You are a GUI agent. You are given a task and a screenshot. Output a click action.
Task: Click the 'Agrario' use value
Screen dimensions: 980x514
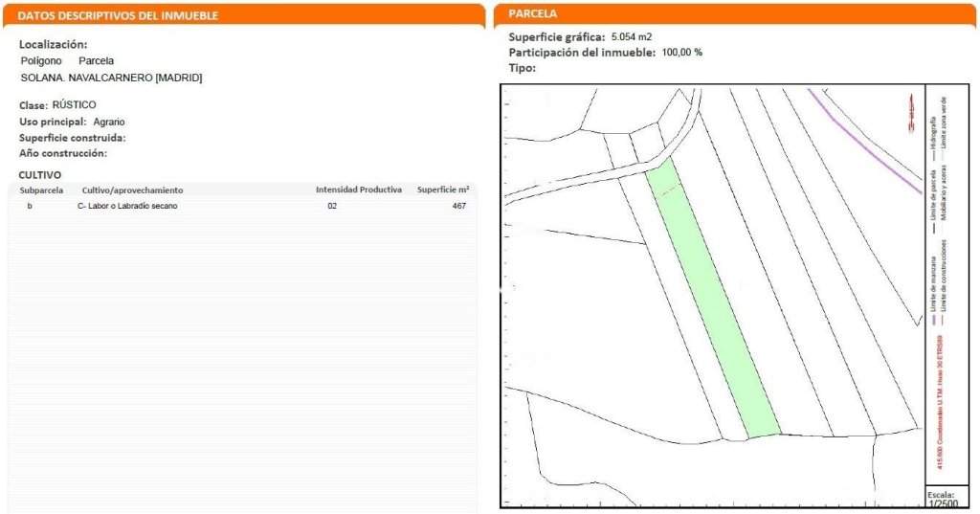109,122
